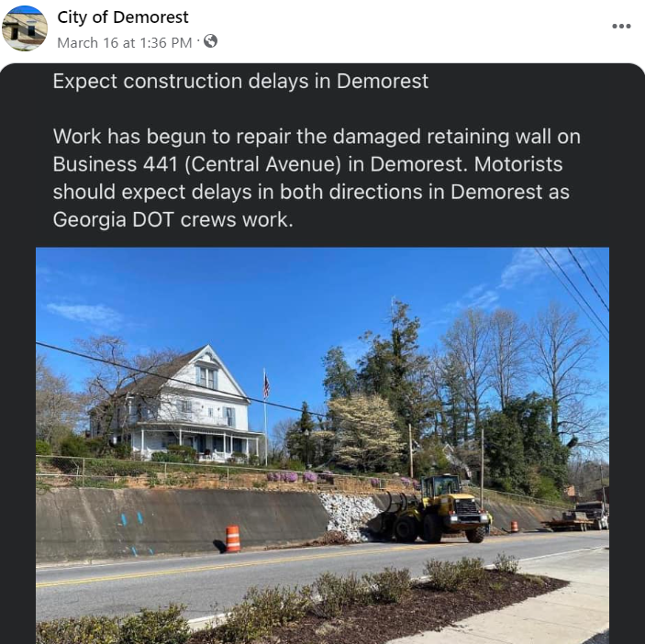Viewport: 645px width, 644px height.
Task: Visit the City of Demorest page name
Action: [123, 17]
